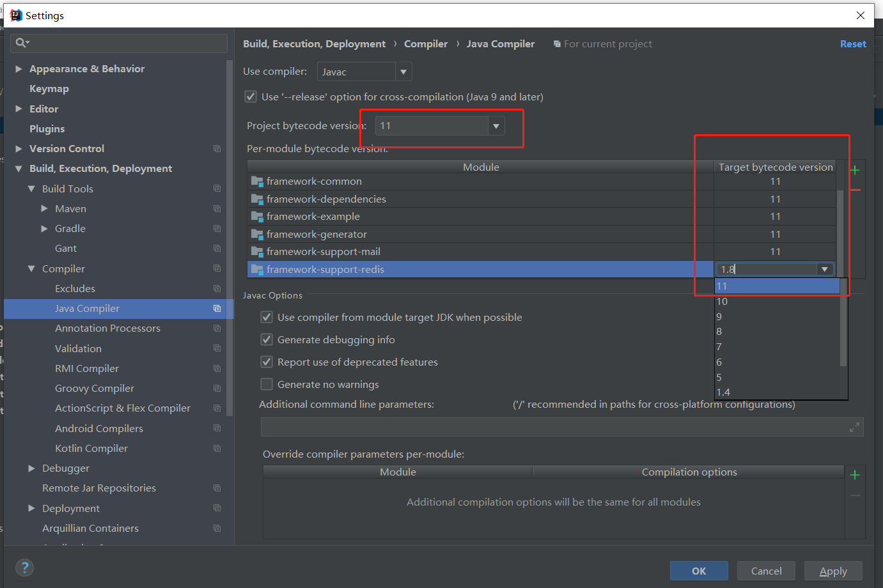Viewport: 883px width, 588px height.
Task: Expand the Editor tree node
Action: [x=19, y=109]
